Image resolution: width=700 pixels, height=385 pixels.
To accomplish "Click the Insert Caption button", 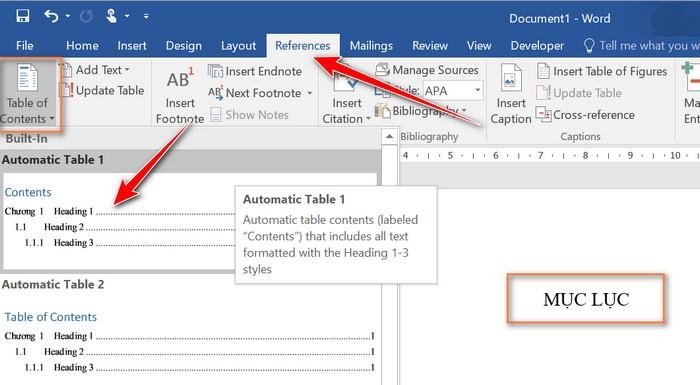I will tap(511, 94).
